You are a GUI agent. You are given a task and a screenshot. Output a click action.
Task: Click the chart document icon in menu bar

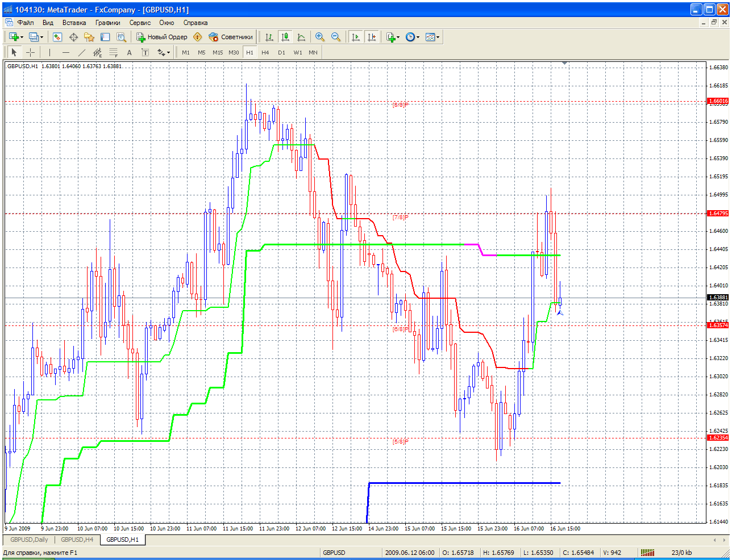coord(9,23)
